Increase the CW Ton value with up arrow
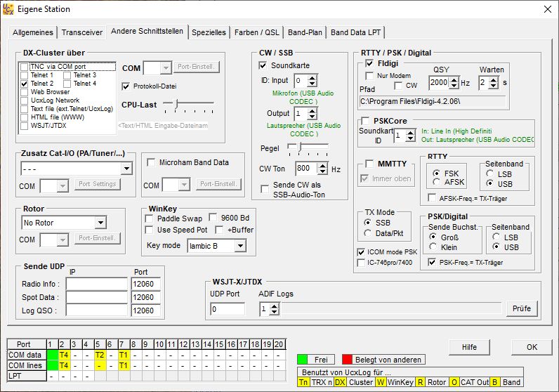 coord(323,166)
